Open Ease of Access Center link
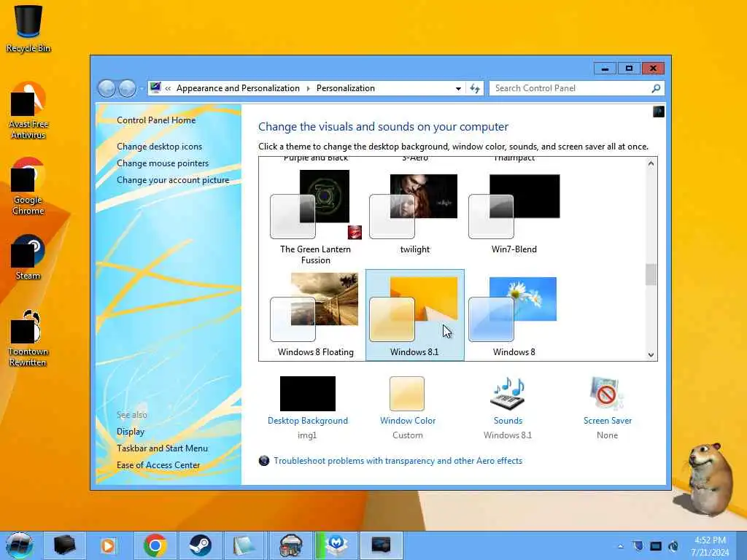Image resolution: width=747 pixels, height=560 pixels. [158, 464]
